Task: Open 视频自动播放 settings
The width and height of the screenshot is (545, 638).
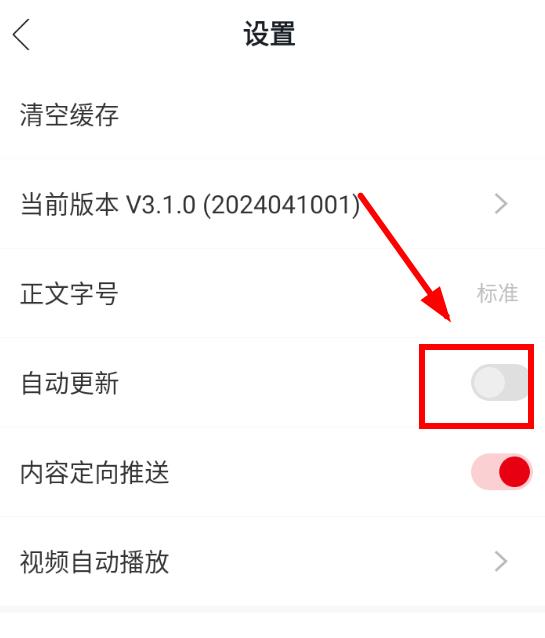Action: coord(272,562)
